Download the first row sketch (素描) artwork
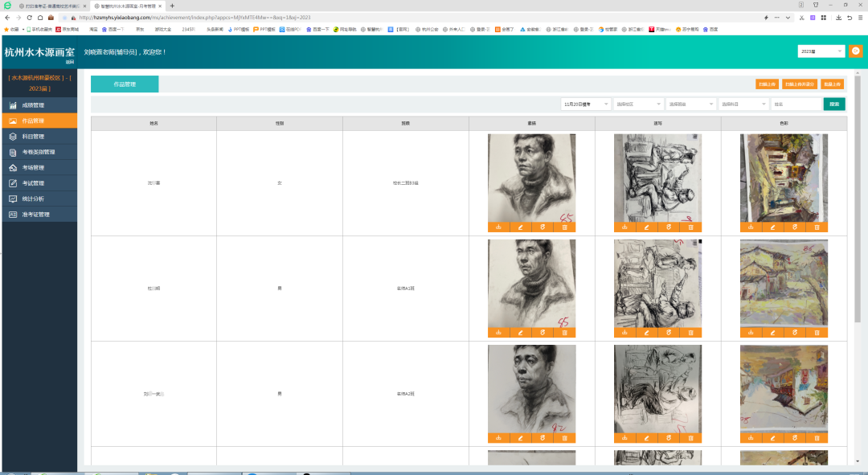The width and height of the screenshot is (868, 475). (498, 227)
